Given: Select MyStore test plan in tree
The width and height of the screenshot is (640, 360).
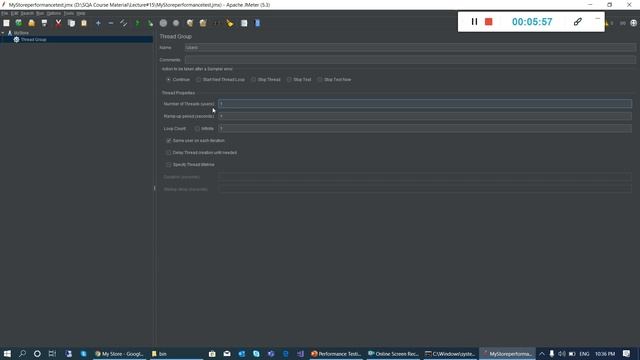Looking at the screenshot, I should (x=21, y=33).
